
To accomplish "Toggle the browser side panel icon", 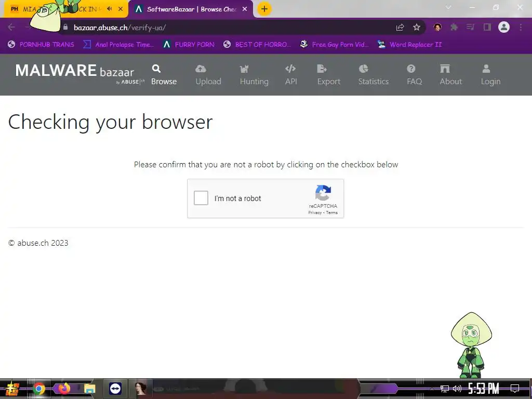I will point(487,27).
